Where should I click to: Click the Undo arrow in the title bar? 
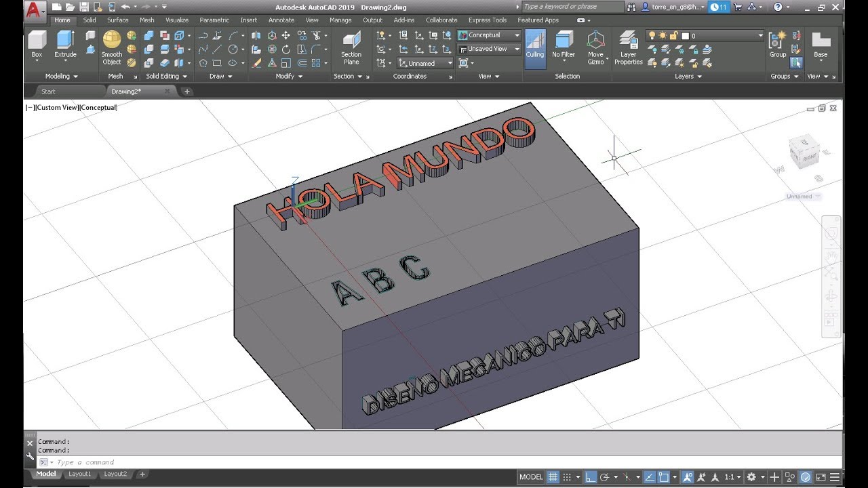click(x=125, y=7)
